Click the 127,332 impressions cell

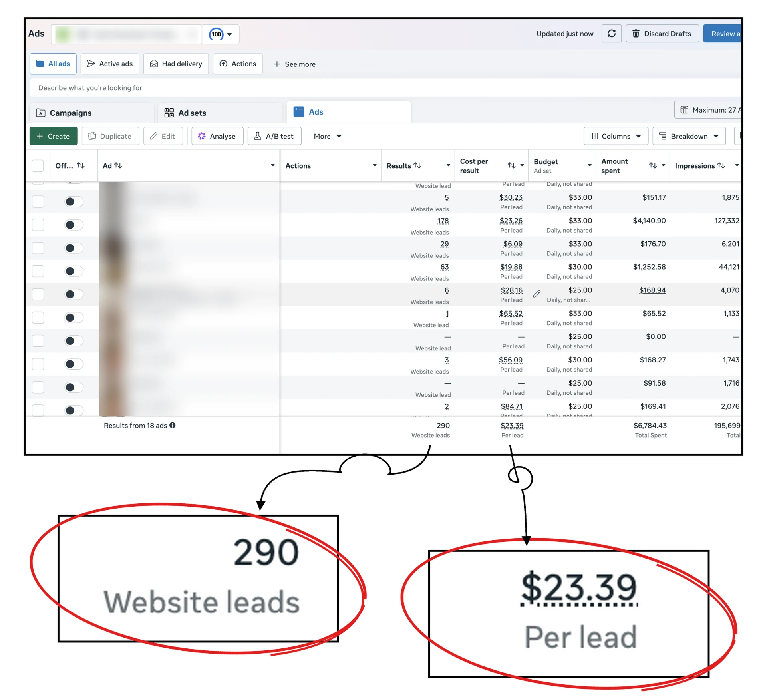point(727,221)
